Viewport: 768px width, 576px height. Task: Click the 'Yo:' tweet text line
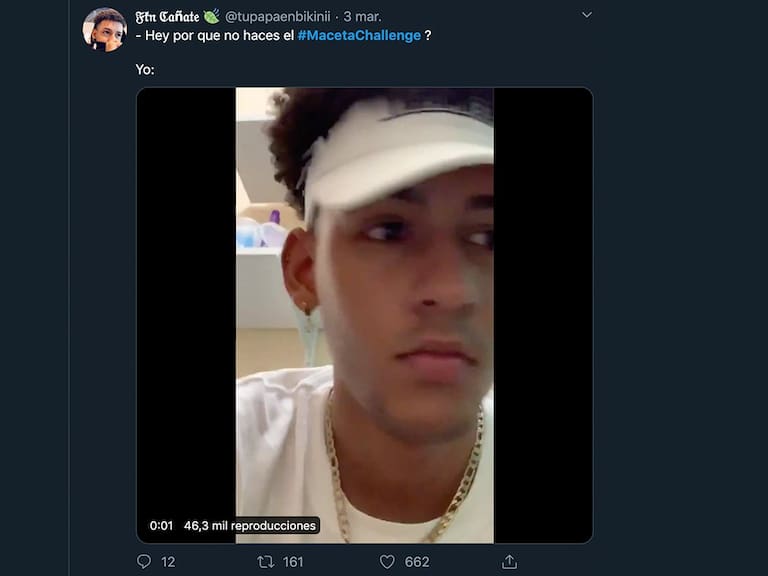146,71
